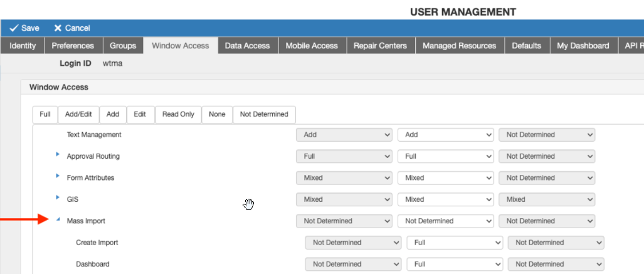
Task: Select the My Dashboard tab
Action: (583, 46)
